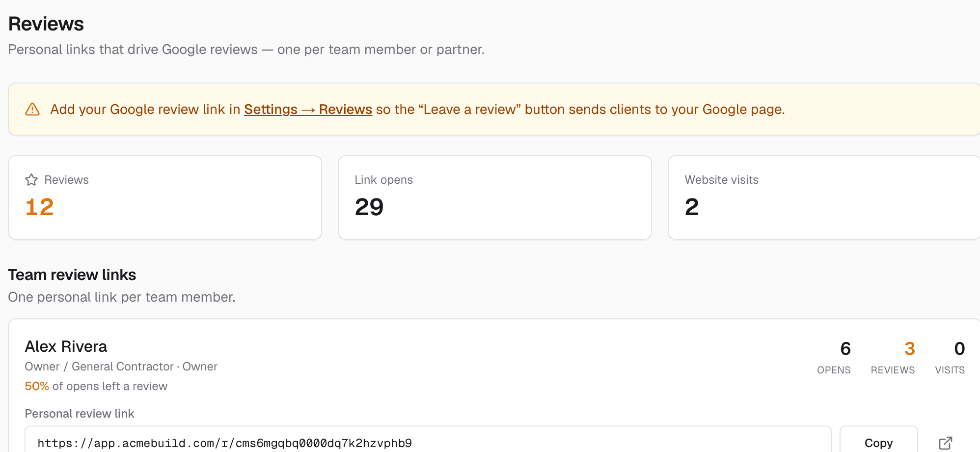Click the Team review links heading
The image size is (980, 452).
point(72,275)
